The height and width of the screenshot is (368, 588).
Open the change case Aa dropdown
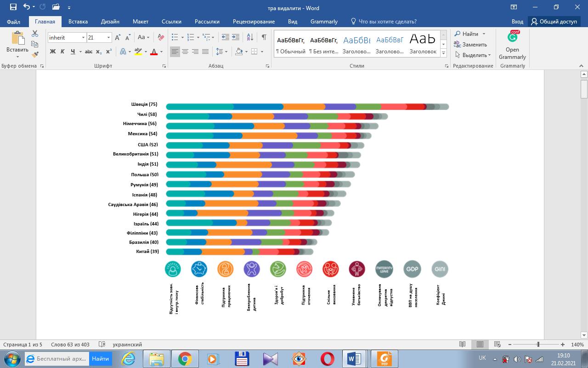click(144, 38)
